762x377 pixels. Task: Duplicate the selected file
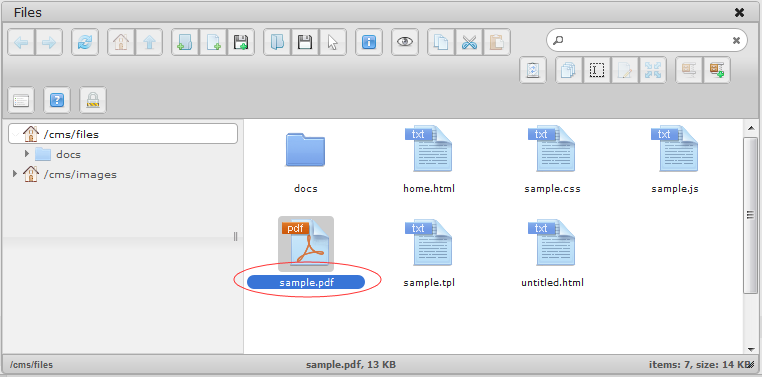[x=569, y=70]
